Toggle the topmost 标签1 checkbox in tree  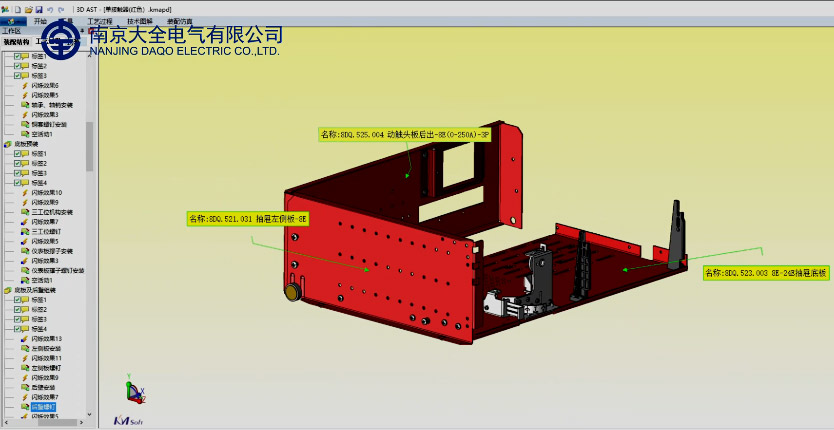[18, 57]
